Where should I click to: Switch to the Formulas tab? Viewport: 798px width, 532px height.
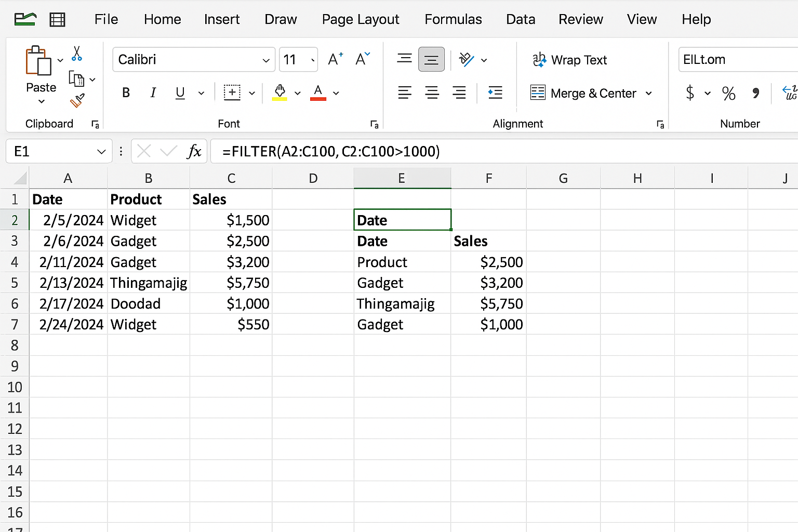click(453, 19)
